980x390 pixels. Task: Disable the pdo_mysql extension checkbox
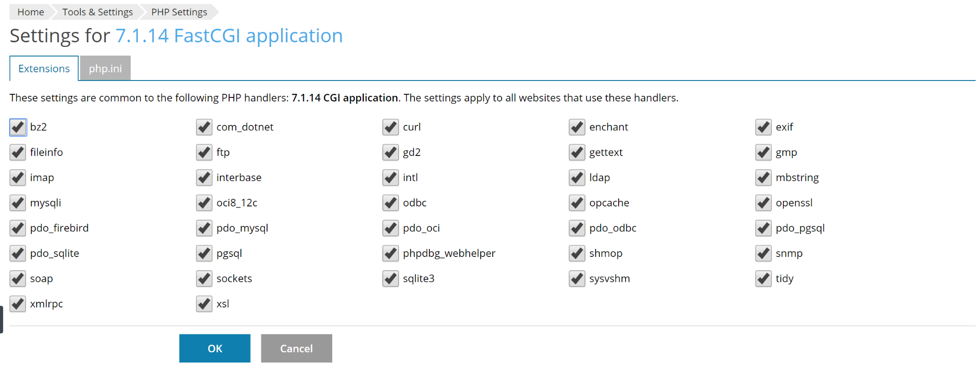[204, 228]
